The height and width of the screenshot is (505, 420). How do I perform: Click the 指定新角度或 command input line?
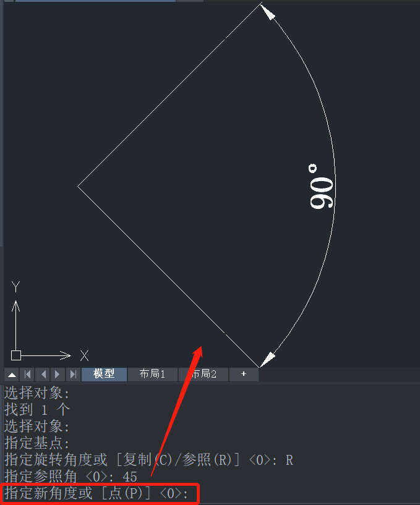tap(100, 493)
